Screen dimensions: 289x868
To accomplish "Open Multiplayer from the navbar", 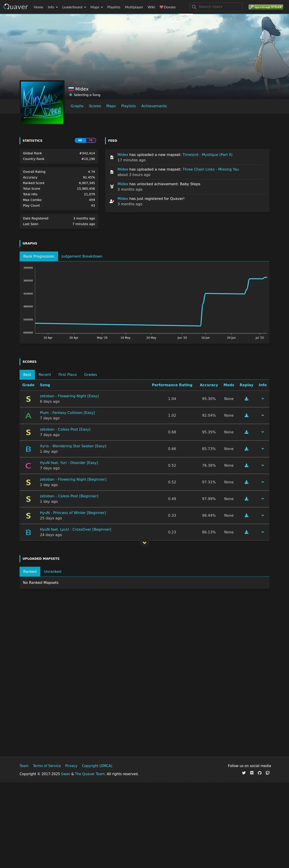I will [134, 7].
